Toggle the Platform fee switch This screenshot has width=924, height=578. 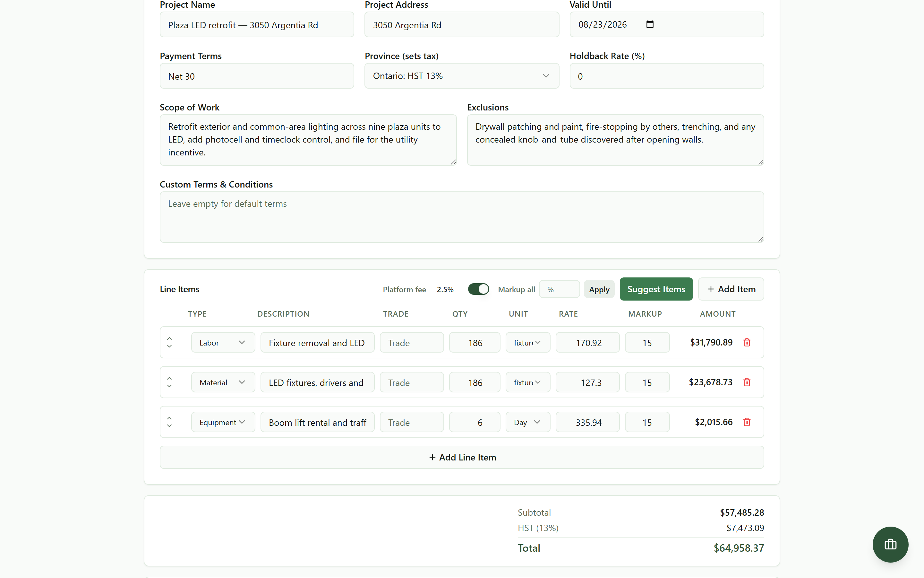478,289
